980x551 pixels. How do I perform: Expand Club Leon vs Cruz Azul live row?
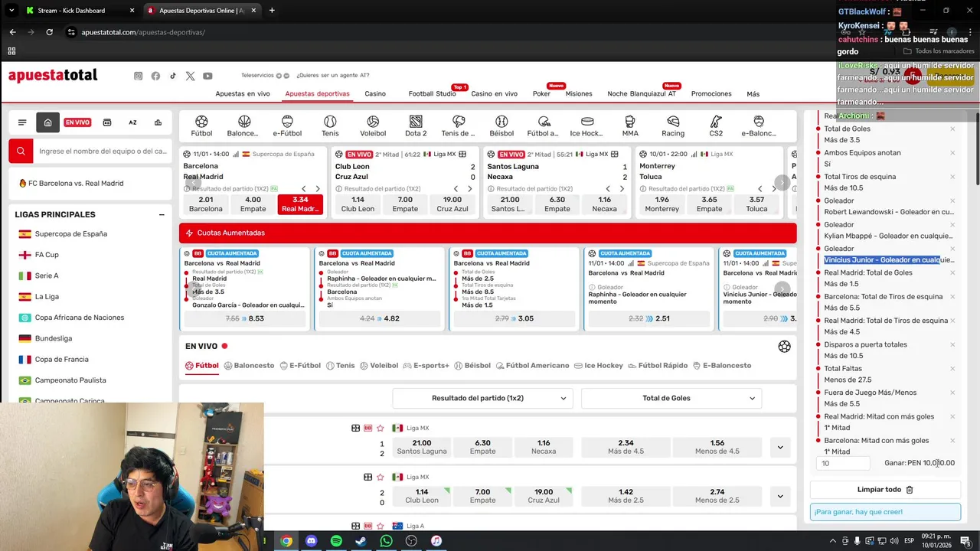pos(780,496)
